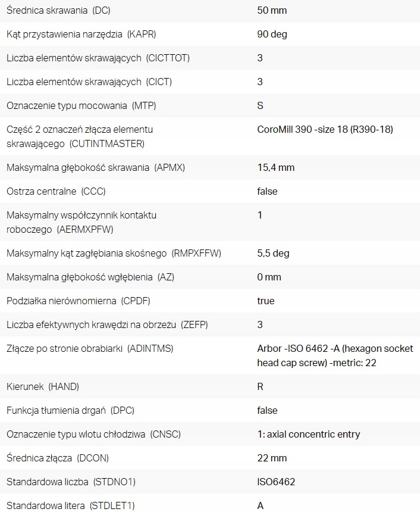Click the 'Kąt przystawienia narzędzia (KAPR)' row label
Image resolution: width=420 pixels, height=512 pixels.
82,34
